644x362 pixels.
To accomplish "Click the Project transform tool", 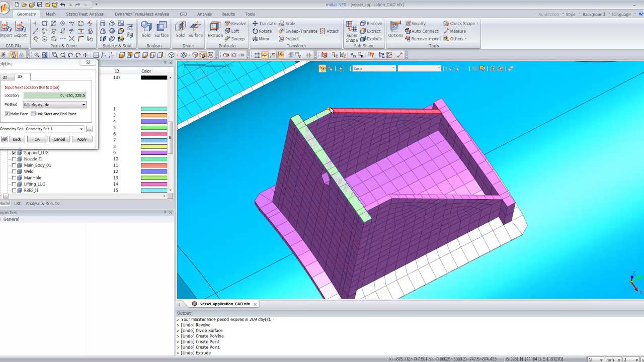I will pos(289,39).
